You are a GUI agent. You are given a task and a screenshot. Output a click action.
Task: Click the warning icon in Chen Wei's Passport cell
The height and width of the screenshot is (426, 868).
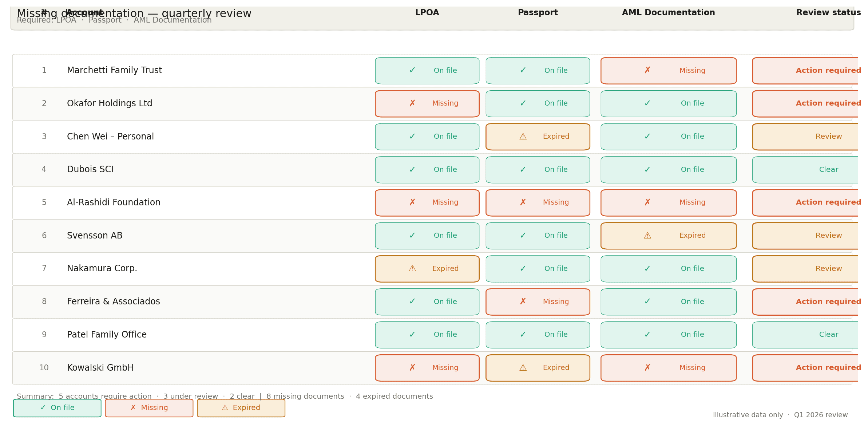pos(523,137)
